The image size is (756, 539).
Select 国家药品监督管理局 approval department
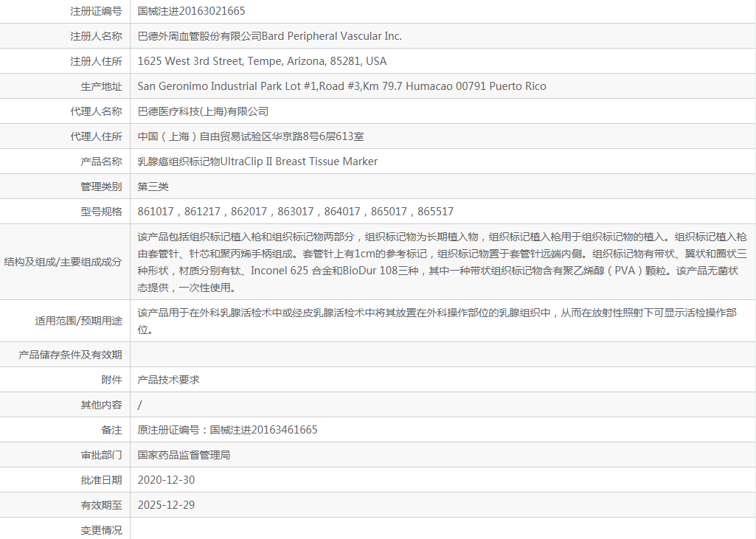tap(184, 455)
